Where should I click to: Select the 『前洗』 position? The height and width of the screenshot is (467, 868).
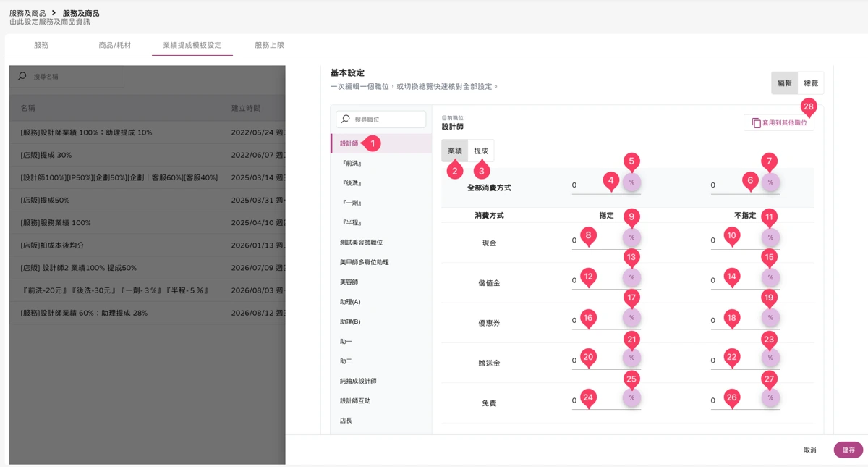coord(381,164)
